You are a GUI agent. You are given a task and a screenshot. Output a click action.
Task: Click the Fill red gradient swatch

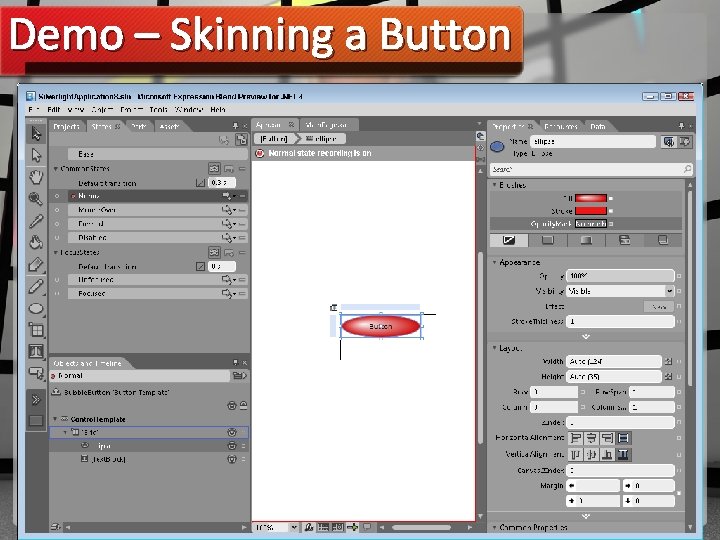[x=591, y=198]
